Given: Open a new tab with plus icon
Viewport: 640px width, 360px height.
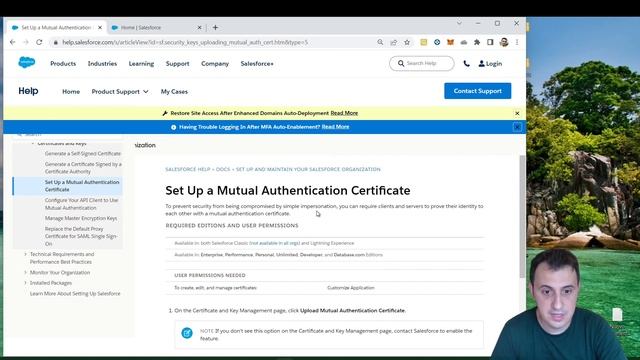Looking at the screenshot, I should click(215, 27).
